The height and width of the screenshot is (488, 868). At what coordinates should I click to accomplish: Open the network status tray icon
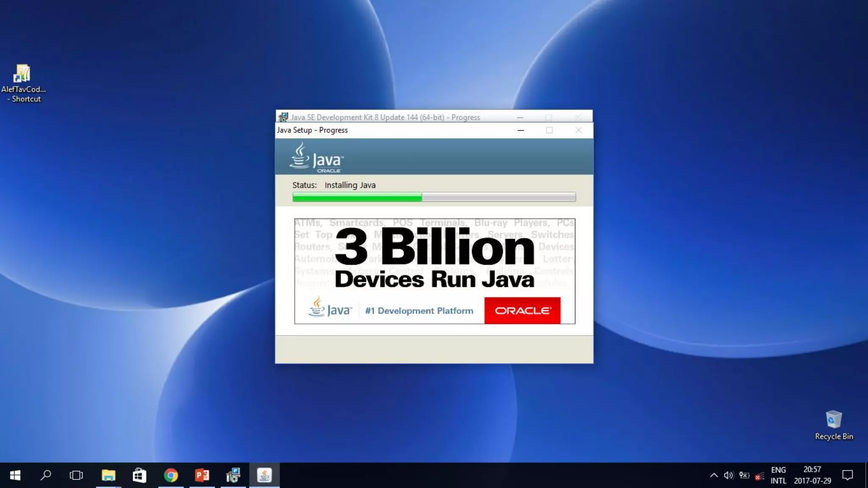pos(759,476)
